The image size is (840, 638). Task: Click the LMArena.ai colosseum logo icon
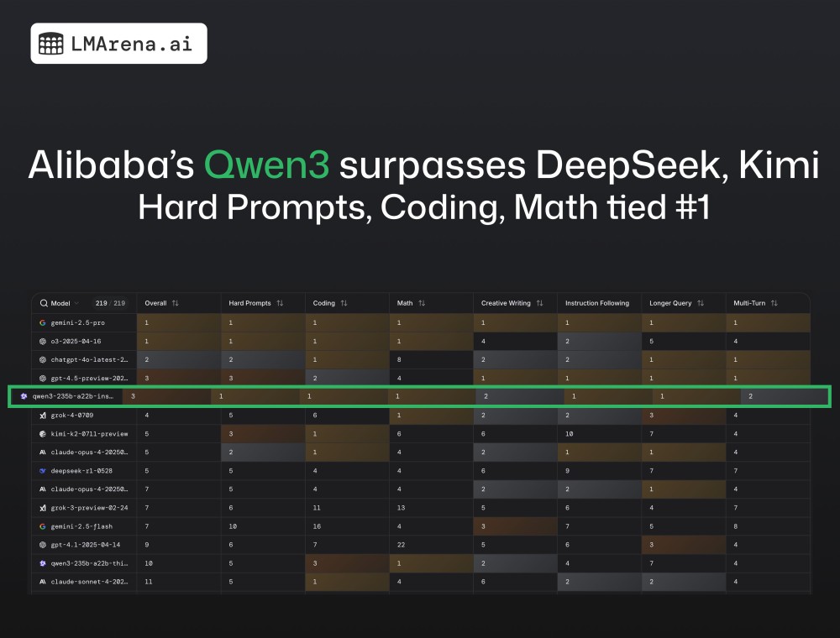(51, 44)
